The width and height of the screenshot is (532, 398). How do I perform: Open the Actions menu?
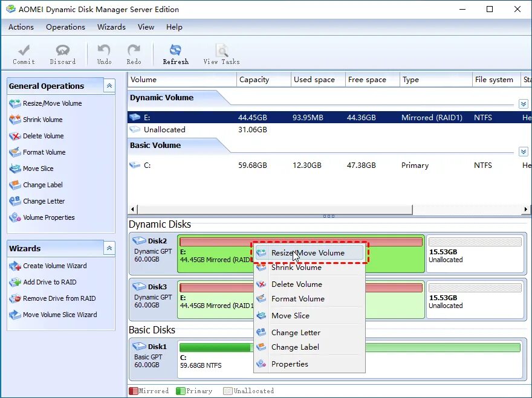[21, 27]
